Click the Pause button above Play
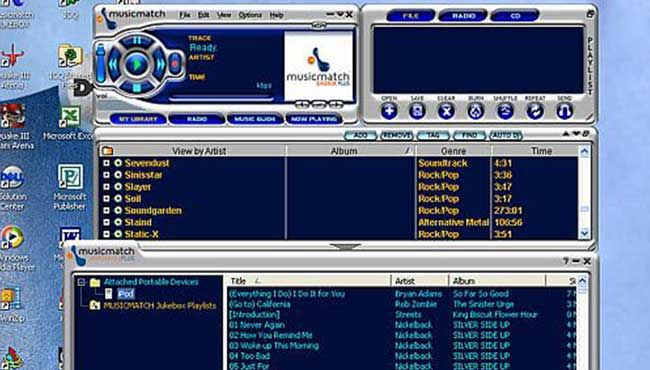650x370 pixels. click(136, 41)
